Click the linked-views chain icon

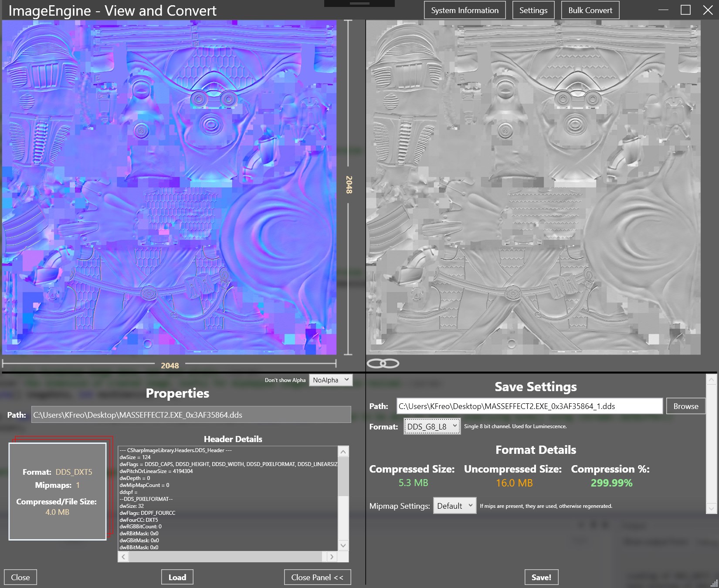(383, 363)
